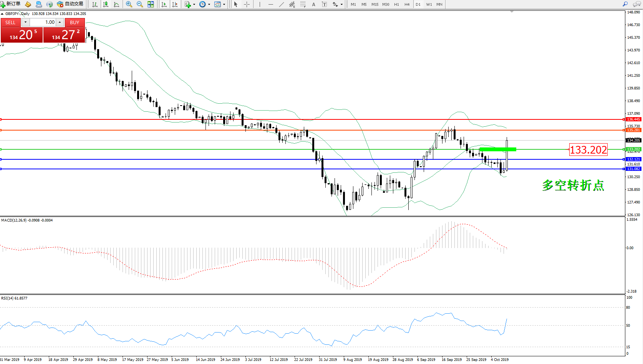Draw a horizontal line tool

pyautogui.click(x=271, y=4)
